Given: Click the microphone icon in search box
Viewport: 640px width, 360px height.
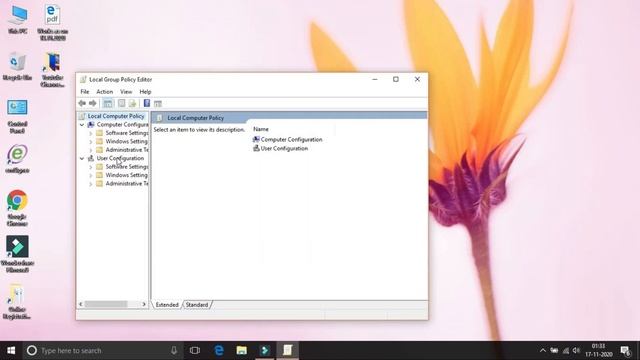Looking at the screenshot, I should click(x=174, y=350).
